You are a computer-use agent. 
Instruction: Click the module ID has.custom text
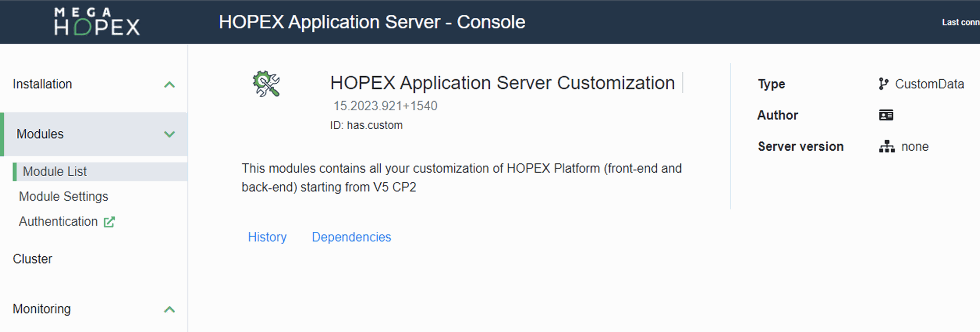point(366,125)
